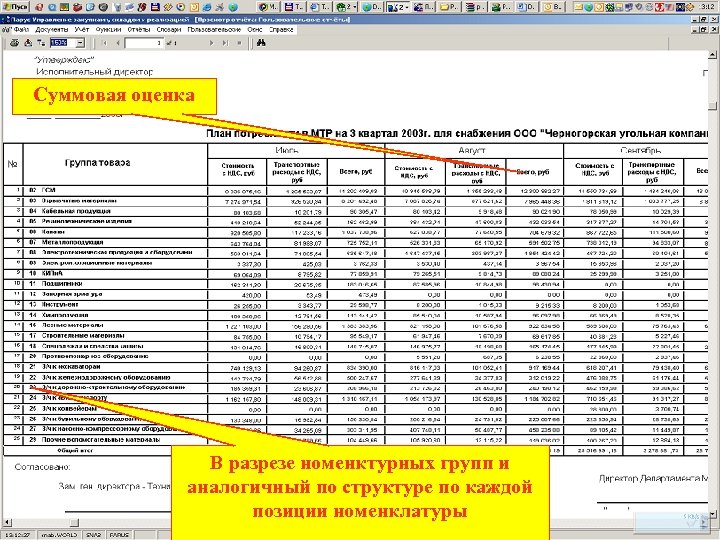Click the first red quick launch icon

tap(39, 7)
